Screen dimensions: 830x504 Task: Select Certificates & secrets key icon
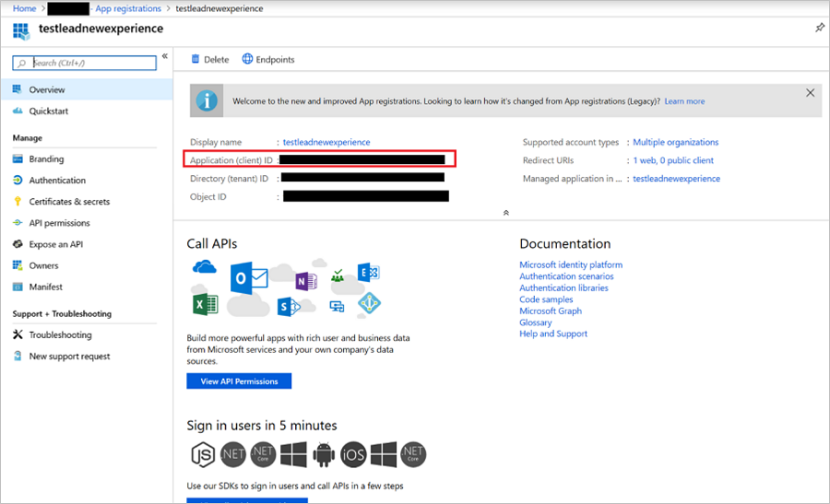click(x=18, y=202)
